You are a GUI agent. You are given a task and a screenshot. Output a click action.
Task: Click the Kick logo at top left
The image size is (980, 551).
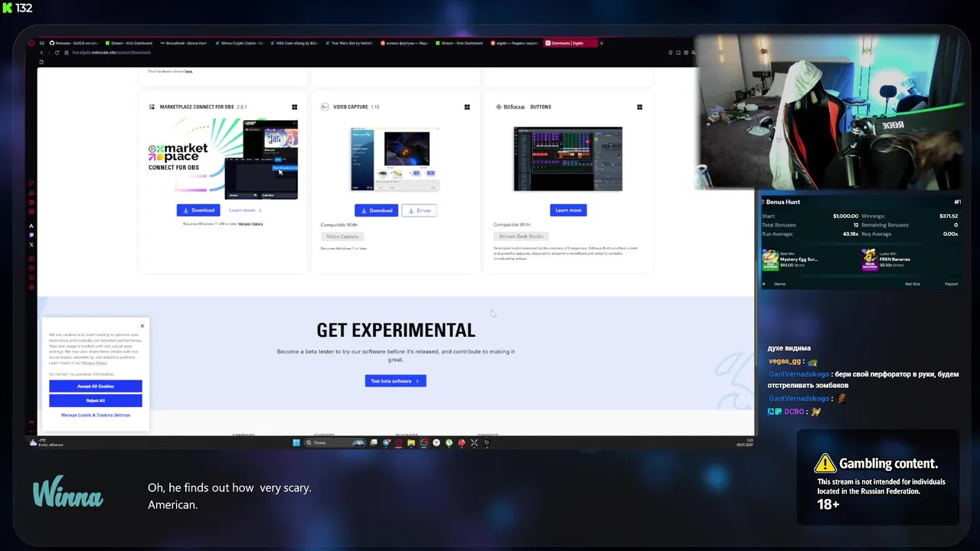click(x=8, y=8)
